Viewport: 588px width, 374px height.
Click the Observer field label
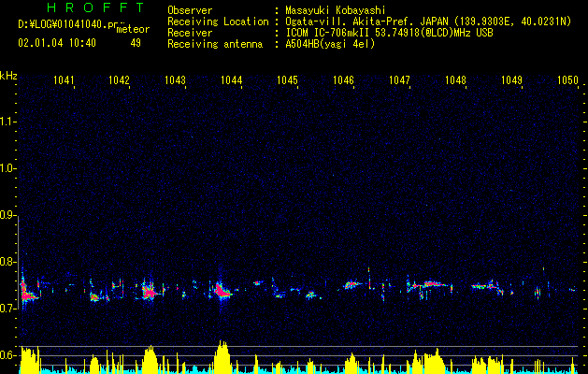190,10
